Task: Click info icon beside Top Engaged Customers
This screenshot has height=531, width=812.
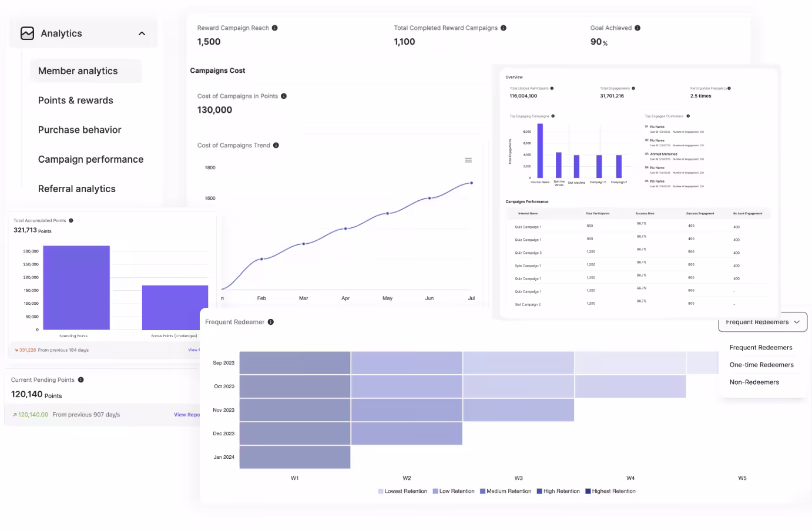Action: pos(688,116)
